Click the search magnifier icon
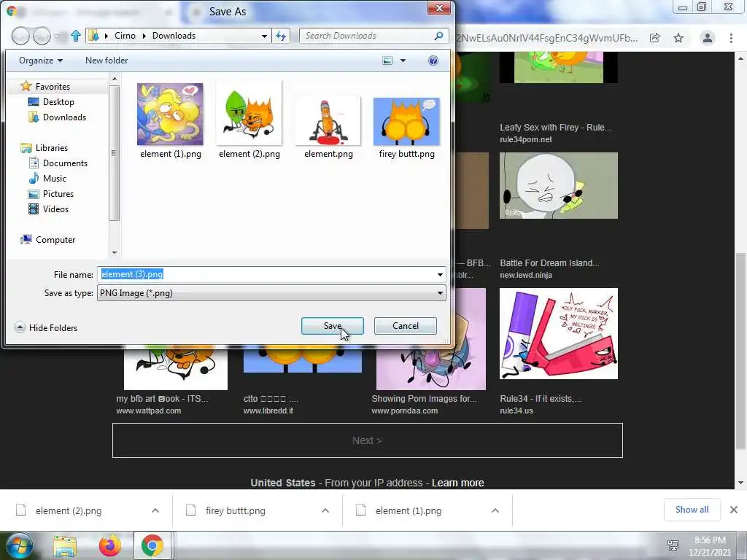Screen dimensions: 747x560 coord(438,36)
